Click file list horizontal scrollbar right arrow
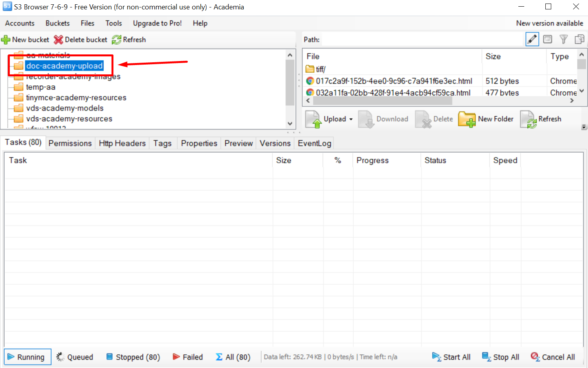 pos(572,101)
